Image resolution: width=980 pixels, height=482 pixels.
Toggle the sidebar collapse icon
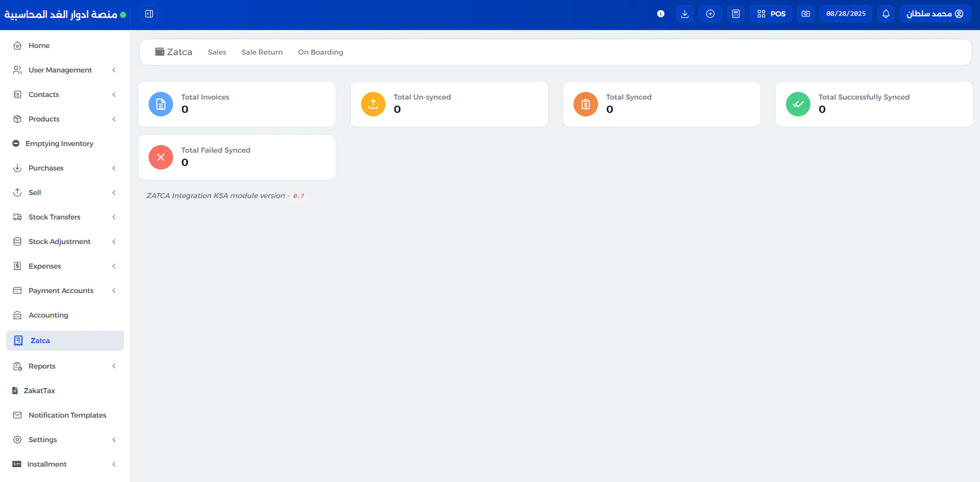click(149, 14)
